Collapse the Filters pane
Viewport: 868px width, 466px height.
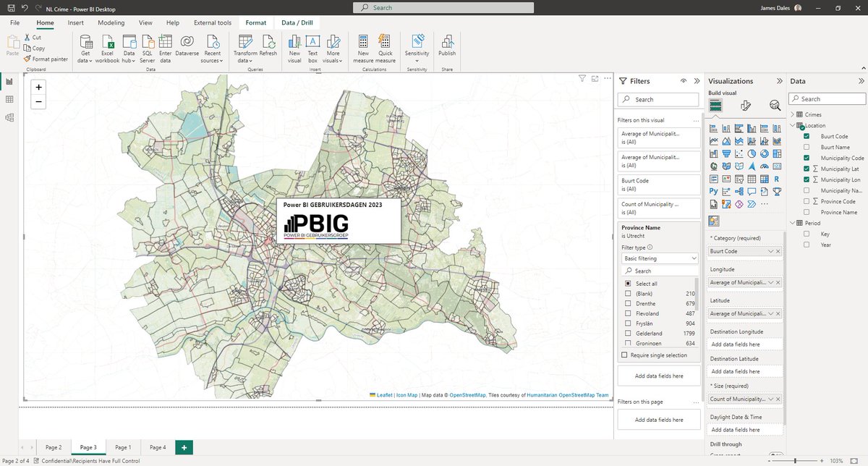pos(696,81)
